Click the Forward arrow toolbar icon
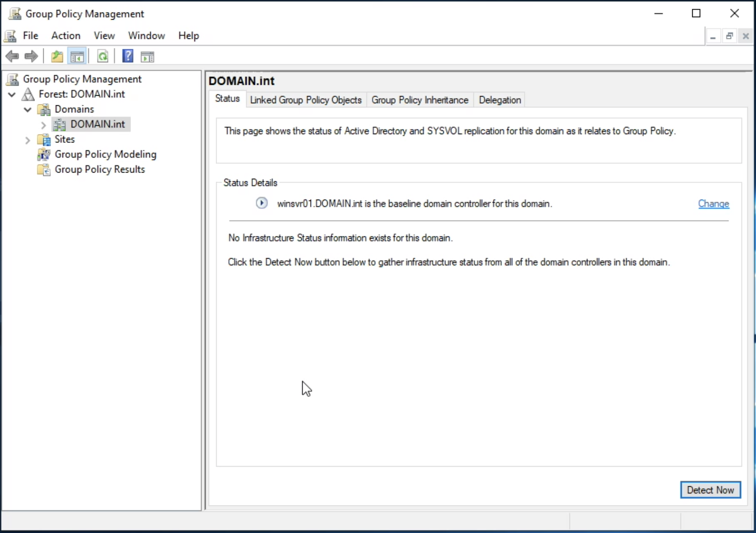 tap(31, 56)
